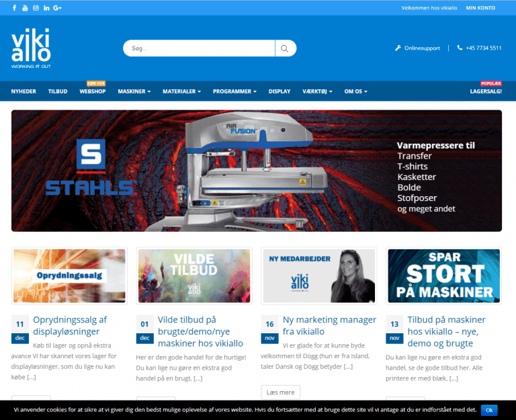Open the Instagram social icon
516x420 pixels.
click(x=36, y=8)
